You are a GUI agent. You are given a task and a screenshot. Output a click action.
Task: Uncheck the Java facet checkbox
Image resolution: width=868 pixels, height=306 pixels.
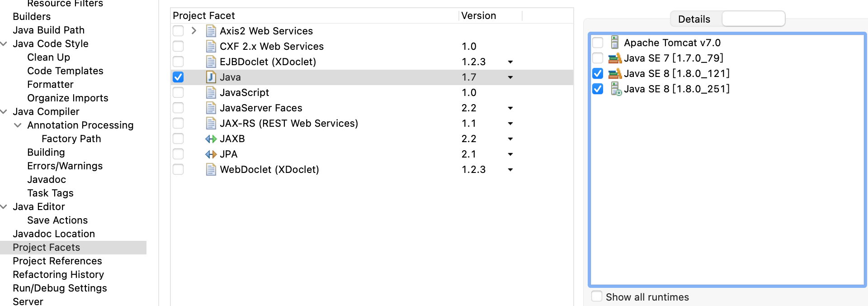coord(178,77)
